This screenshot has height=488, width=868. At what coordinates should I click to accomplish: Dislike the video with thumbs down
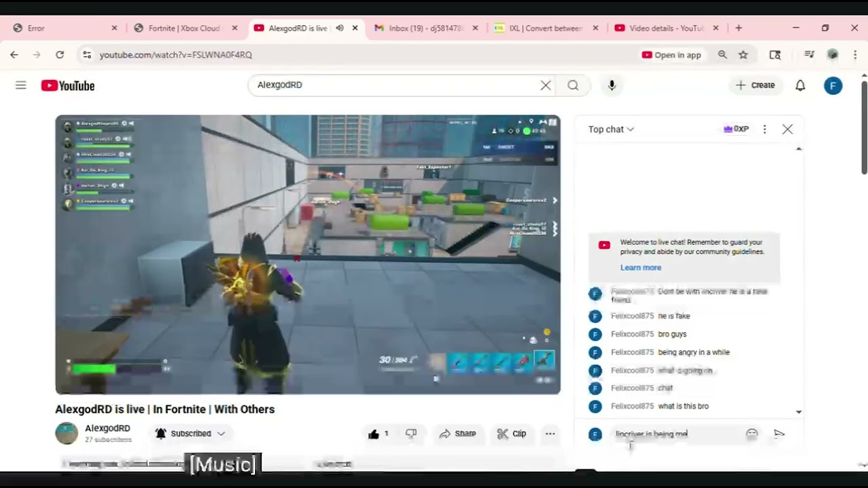411,434
